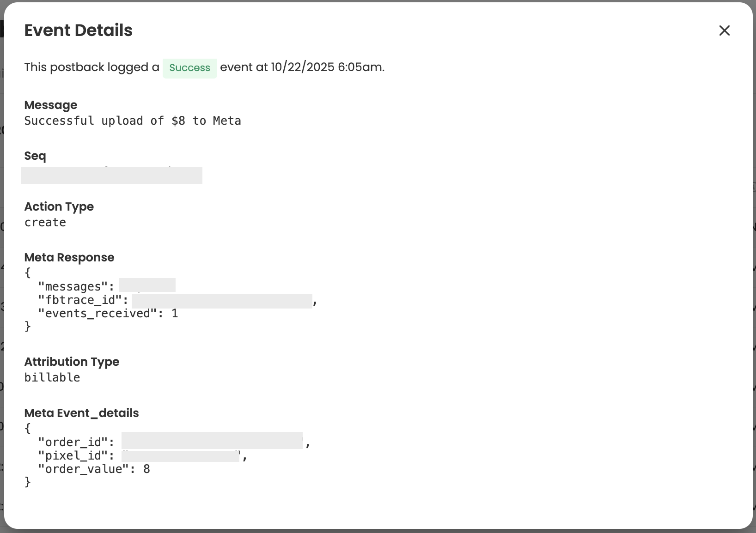Screen dimensions: 756x533
Task: Click the redacted order_id value
Action: 212,441
